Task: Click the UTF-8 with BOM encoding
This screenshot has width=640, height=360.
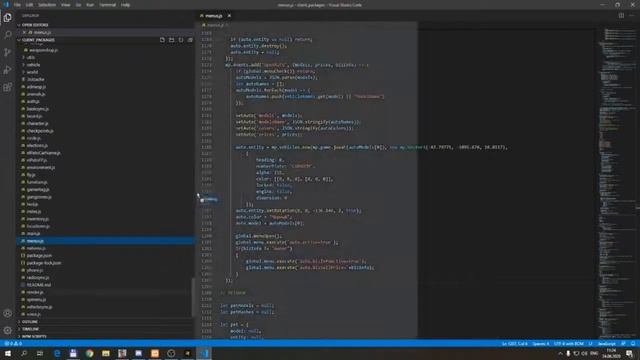Action: 569,344
